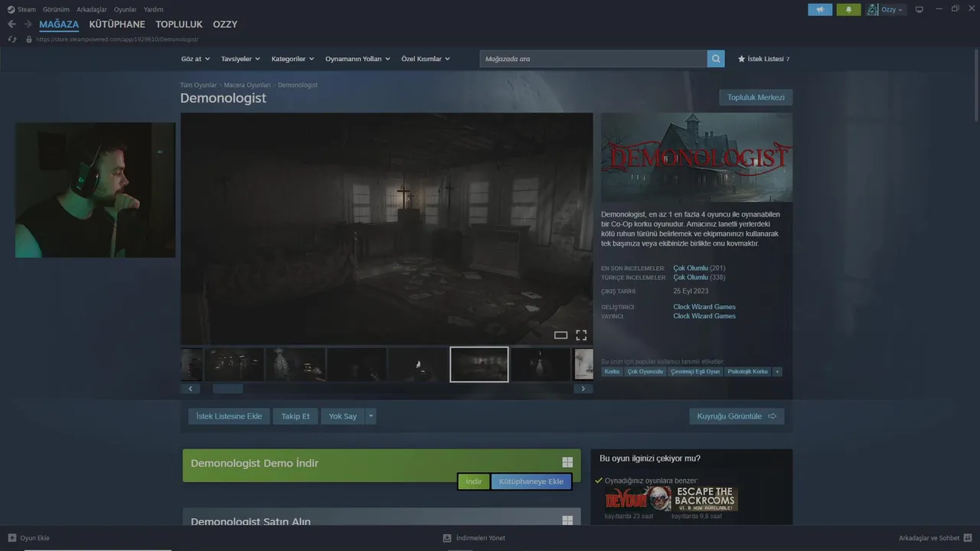Click the Çok Oyunculu tag
The image size is (980, 551).
[x=645, y=372]
